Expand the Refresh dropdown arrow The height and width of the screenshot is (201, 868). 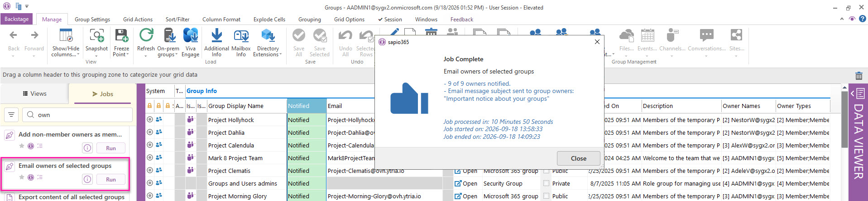146,55
